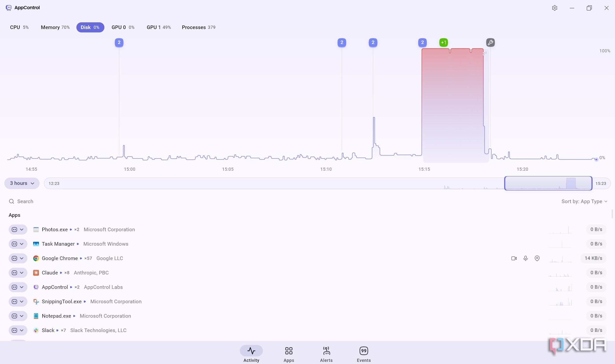Open the 3 hours time range dropdown
Viewport: 615px width, 364px height.
pos(22,183)
